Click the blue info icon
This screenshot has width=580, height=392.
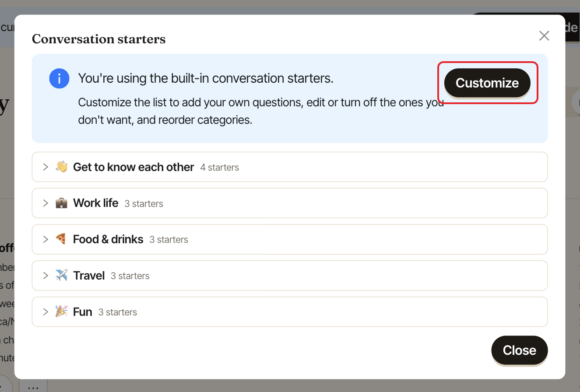tap(59, 79)
